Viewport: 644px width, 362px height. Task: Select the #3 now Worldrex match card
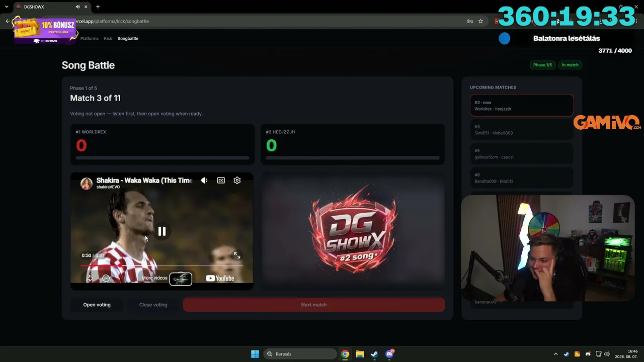coord(522,106)
